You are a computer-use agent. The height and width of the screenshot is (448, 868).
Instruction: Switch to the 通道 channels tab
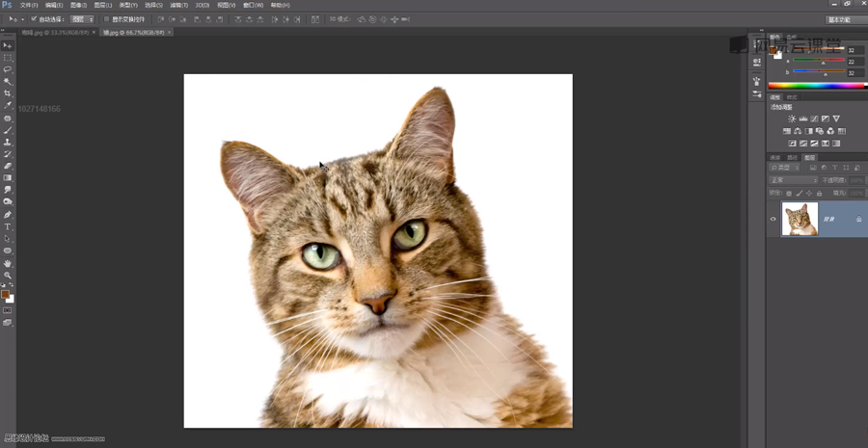pyautogui.click(x=775, y=158)
